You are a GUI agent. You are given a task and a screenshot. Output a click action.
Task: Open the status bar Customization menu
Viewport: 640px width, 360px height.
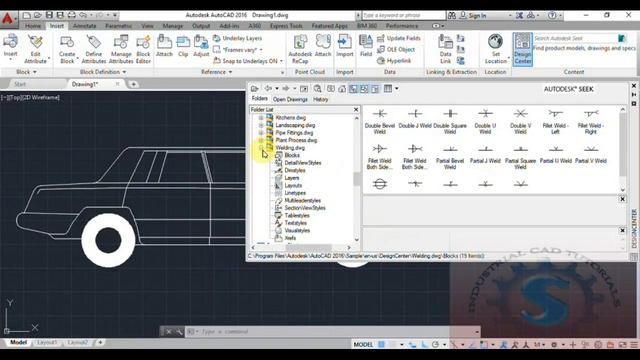(x=633, y=344)
